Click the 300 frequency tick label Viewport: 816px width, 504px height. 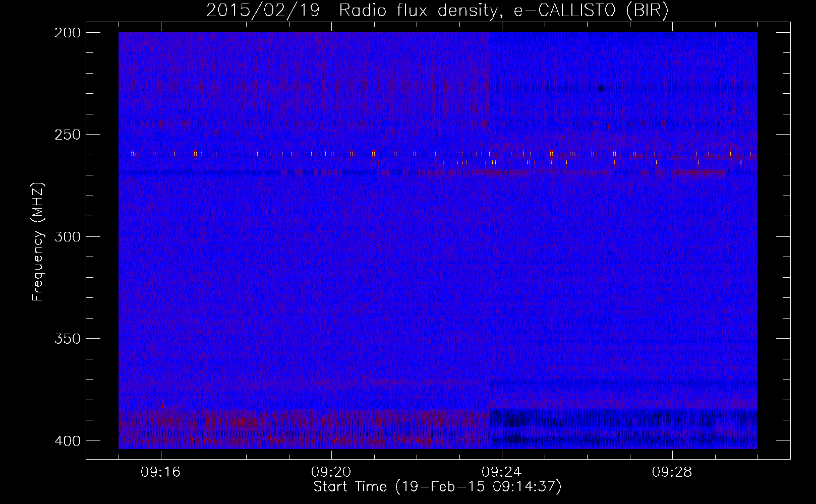68,237
